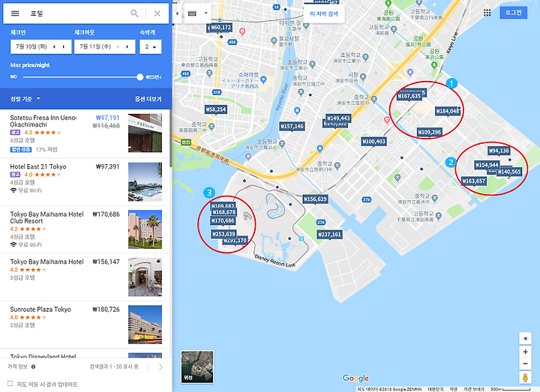Select the ₩237,161 hotel price marker
Image resolution: width=540 pixels, height=392 pixels.
point(329,235)
